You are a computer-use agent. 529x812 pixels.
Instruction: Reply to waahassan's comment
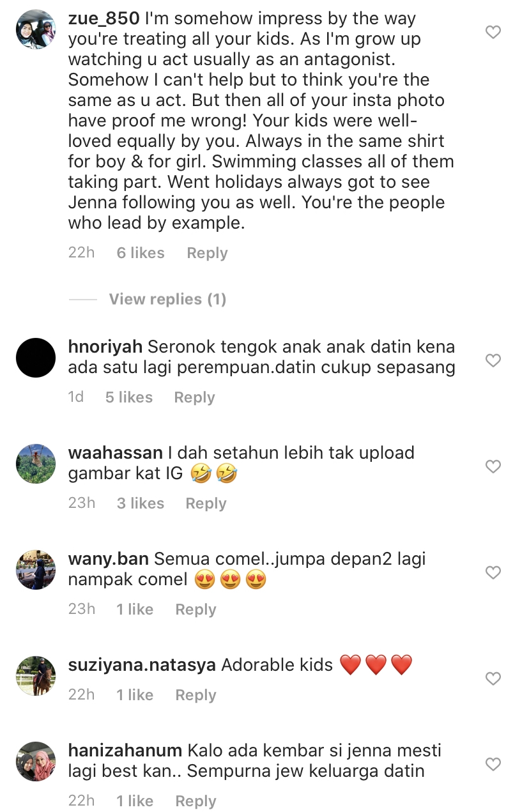(206, 503)
